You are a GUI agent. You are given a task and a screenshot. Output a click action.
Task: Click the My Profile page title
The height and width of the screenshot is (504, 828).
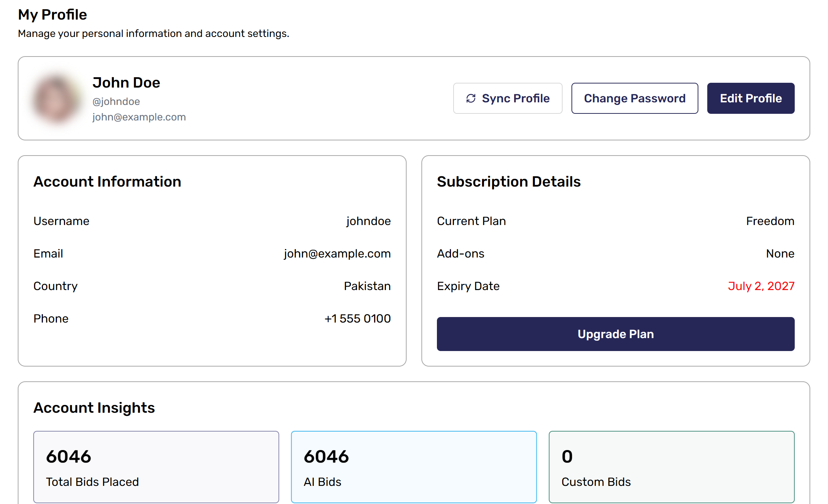(52, 15)
